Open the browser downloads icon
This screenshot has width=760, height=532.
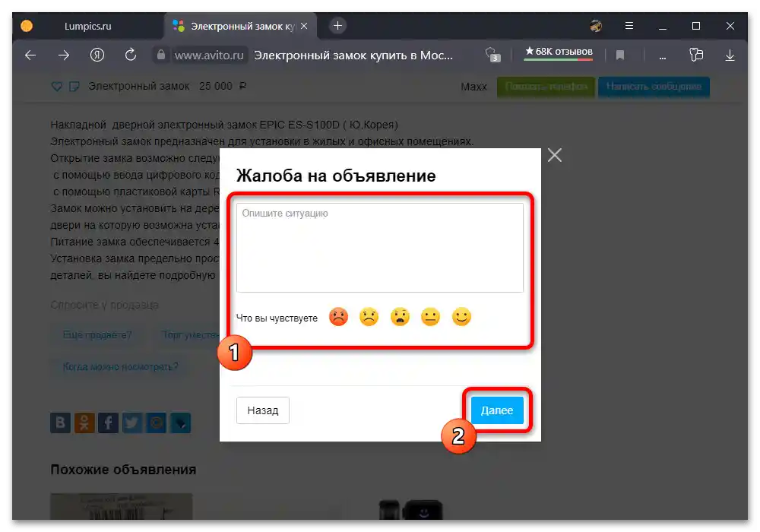730,55
